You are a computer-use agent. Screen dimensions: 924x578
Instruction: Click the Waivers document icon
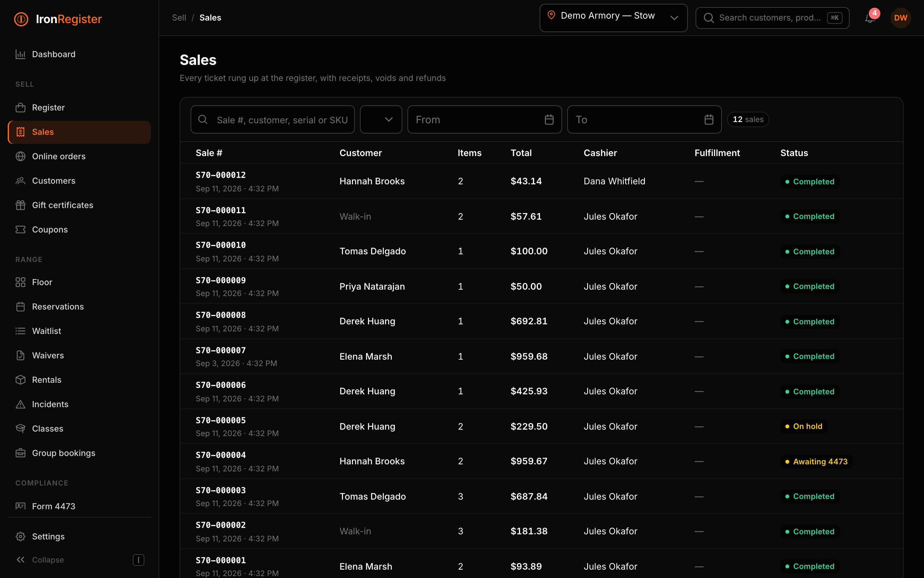click(21, 355)
